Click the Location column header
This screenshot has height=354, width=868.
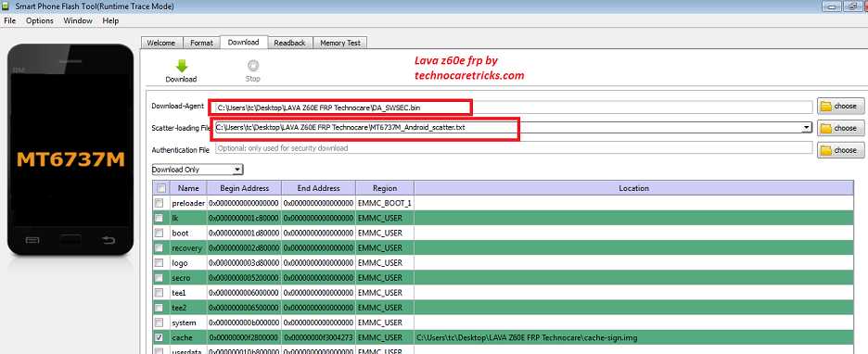(x=633, y=188)
